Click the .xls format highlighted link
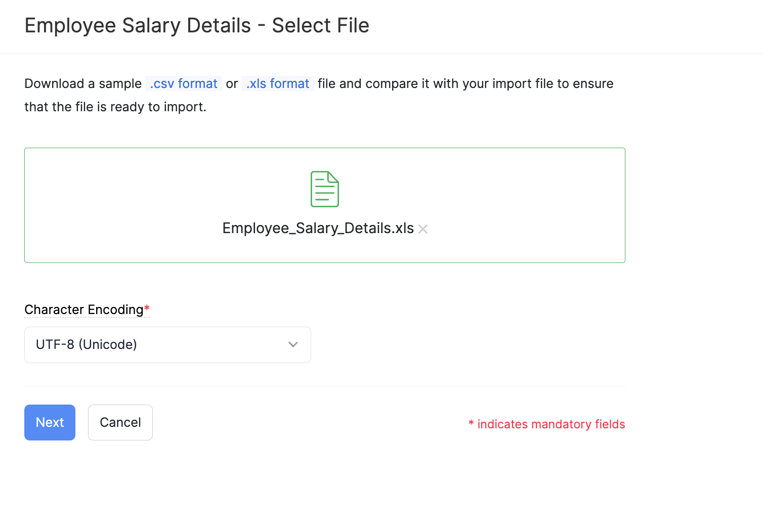The width and height of the screenshot is (763, 532). coord(277,83)
